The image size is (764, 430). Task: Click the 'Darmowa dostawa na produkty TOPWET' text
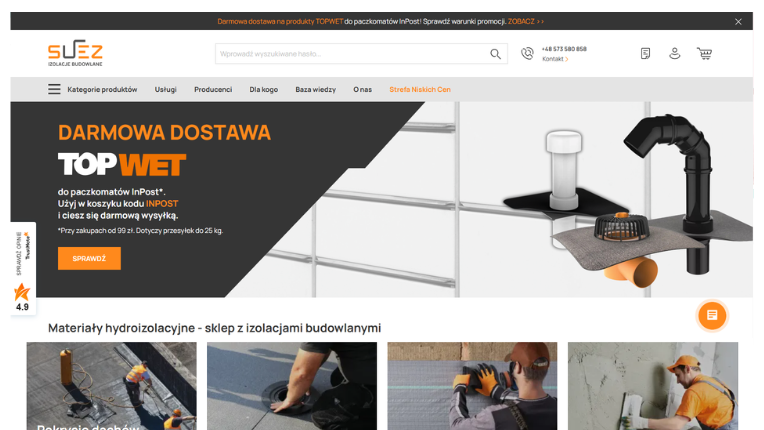(x=280, y=21)
